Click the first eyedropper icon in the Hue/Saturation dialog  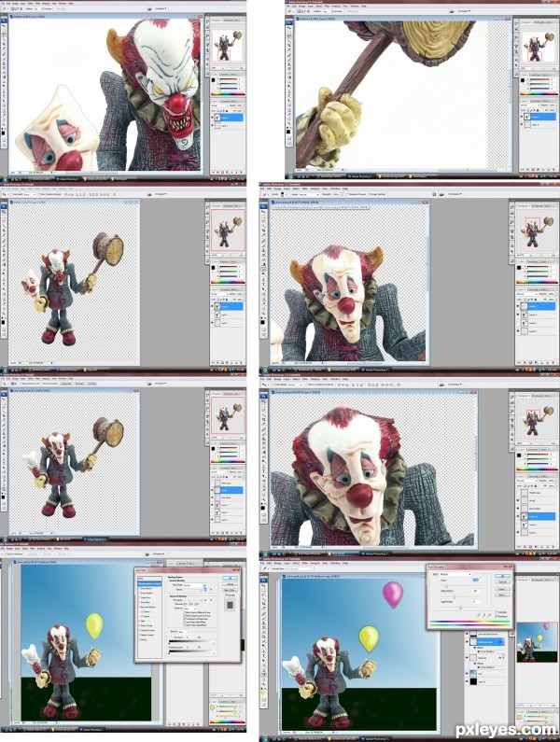point(479,615)
